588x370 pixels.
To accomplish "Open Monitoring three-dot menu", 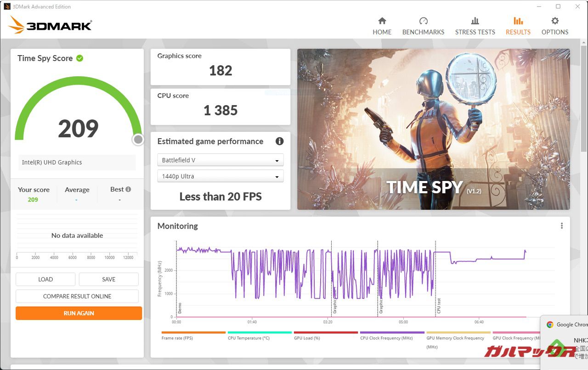I will point(561,226).
